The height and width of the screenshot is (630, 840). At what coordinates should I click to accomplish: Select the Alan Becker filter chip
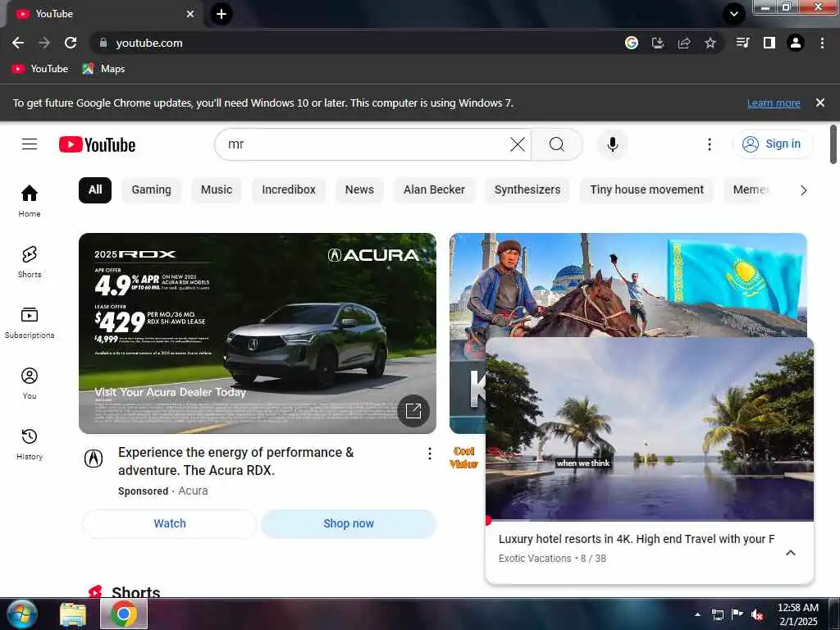pos(434,190)
